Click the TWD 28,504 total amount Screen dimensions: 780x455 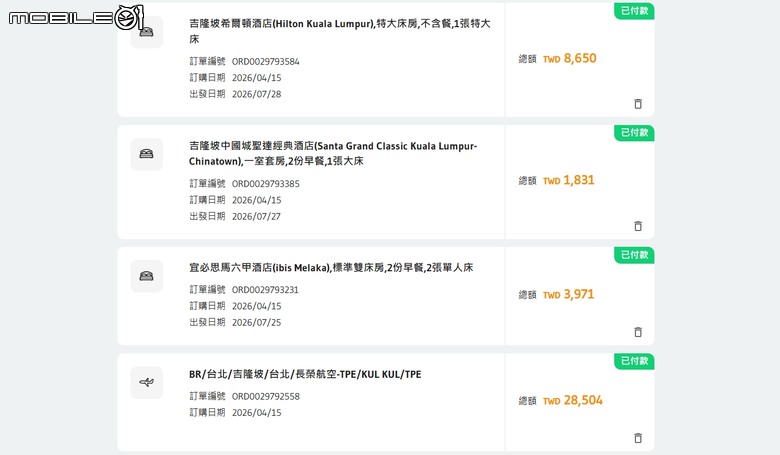(573, 400)
